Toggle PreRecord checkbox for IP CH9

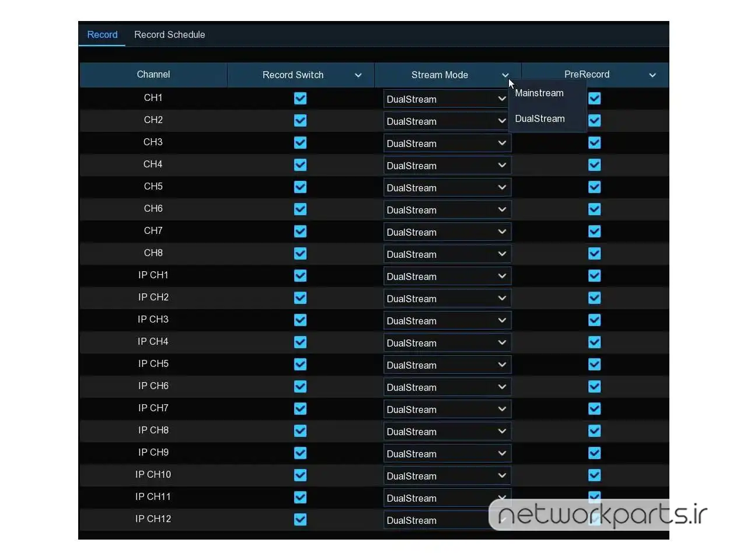click(594, 453)
